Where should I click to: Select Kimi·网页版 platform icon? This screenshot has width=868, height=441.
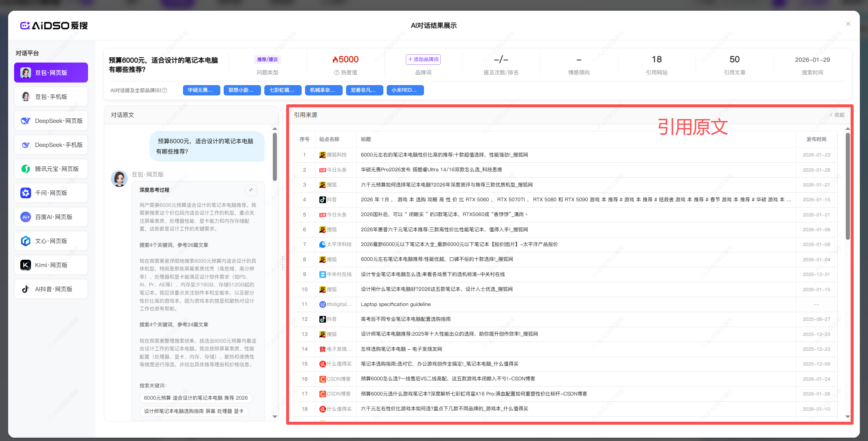(26, 265)
